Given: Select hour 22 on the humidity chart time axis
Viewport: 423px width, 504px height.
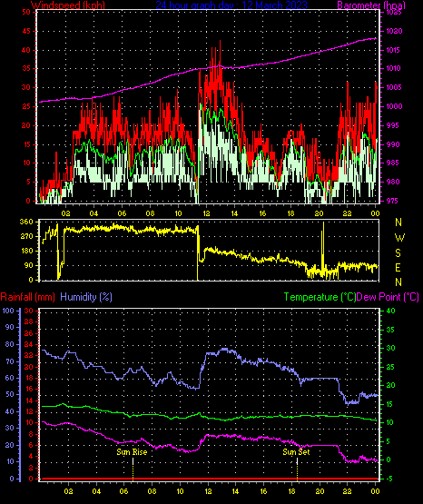Looking at the screenshot, I should 347,491.
